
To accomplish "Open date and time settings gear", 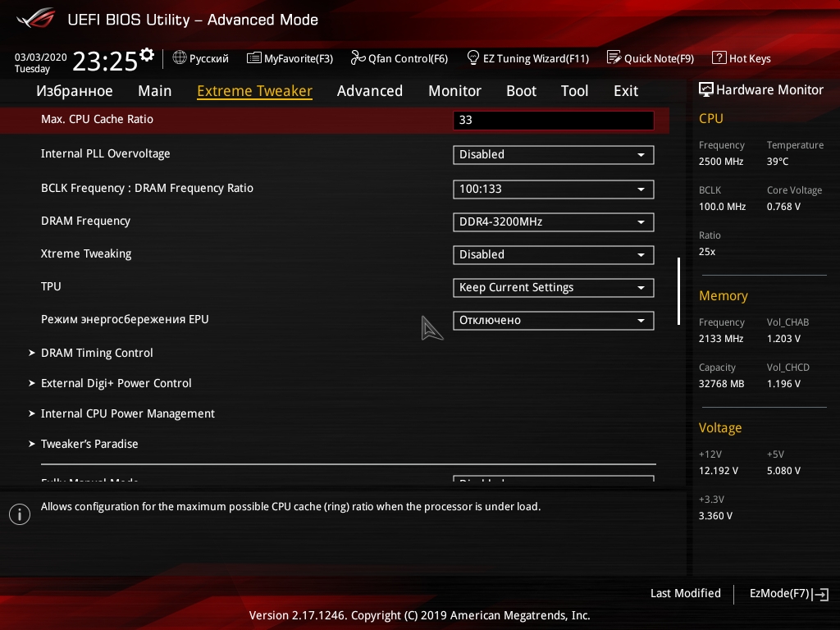I will [x=147, y=55].
